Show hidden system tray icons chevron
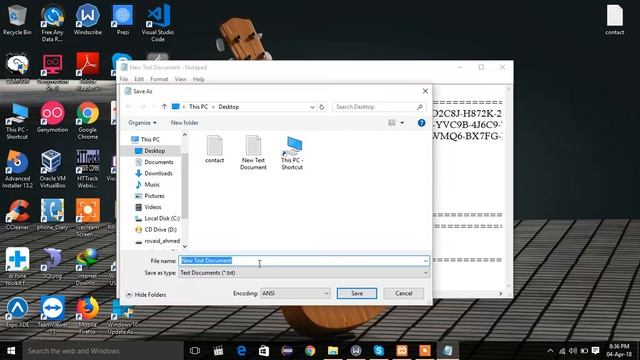This screenshot has height=360, width=640. [x=550, y=351]
